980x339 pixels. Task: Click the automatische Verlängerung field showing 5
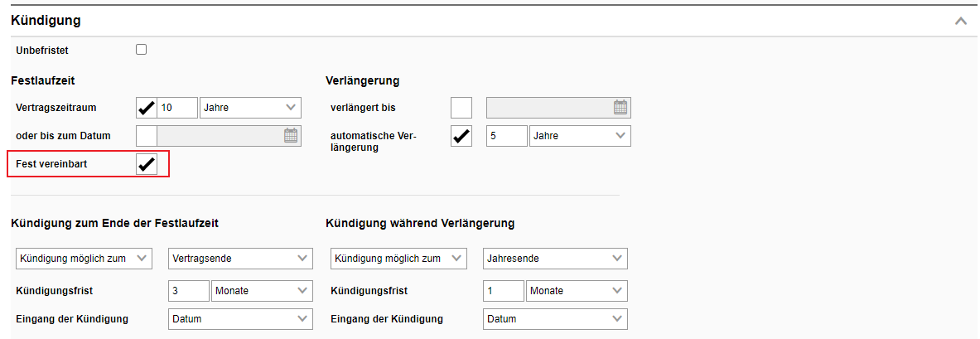[x=506, y=136]
